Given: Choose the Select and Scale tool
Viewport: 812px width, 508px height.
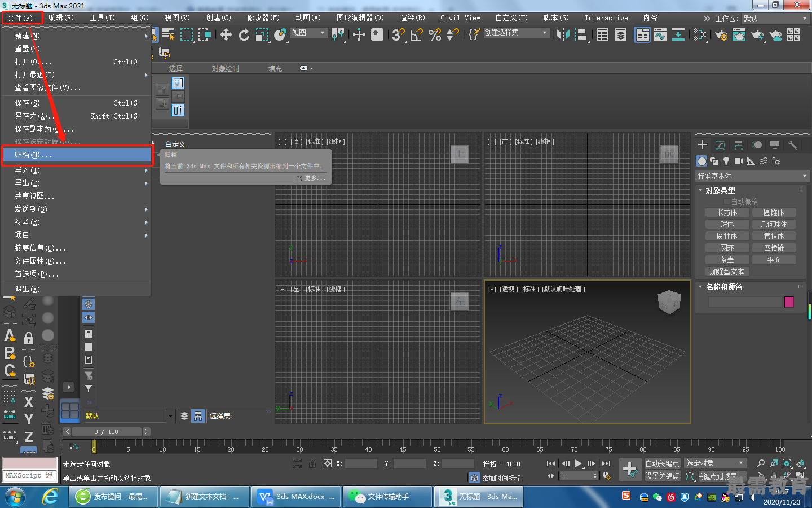Looking at the screenshot, I should coord(262,35).
